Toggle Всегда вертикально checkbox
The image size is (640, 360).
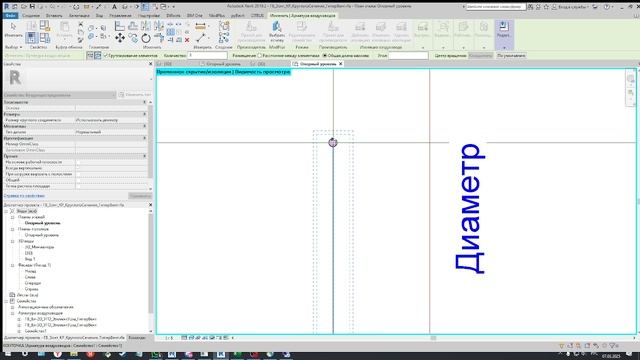[78, 168]
